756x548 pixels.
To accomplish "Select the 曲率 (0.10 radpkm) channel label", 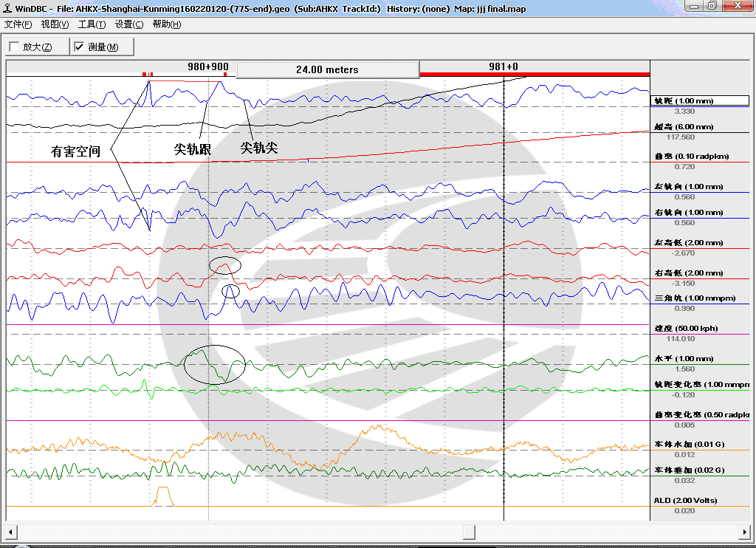I will coord(691,157).
